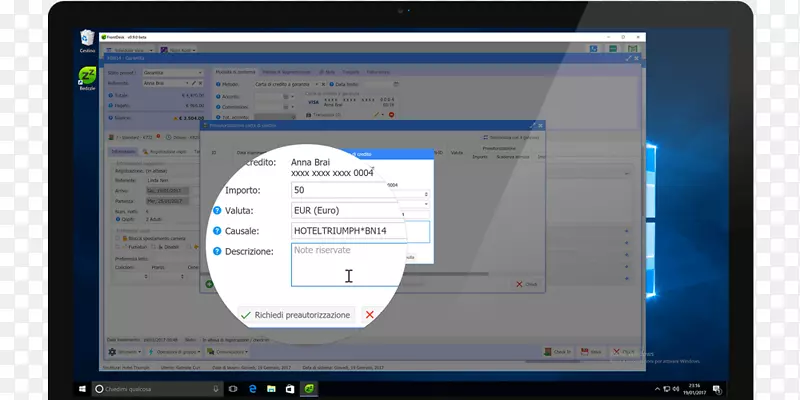Viewport: 800px width, 400px height.
Task: Click the green Bedzzle taskbar icon
Action: (x=310, y=387)
